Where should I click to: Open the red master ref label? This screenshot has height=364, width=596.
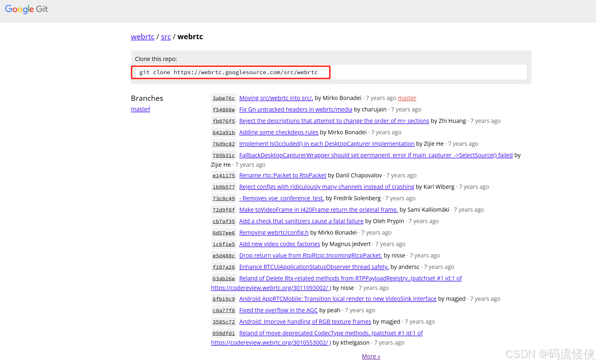(x=407, y=98)
